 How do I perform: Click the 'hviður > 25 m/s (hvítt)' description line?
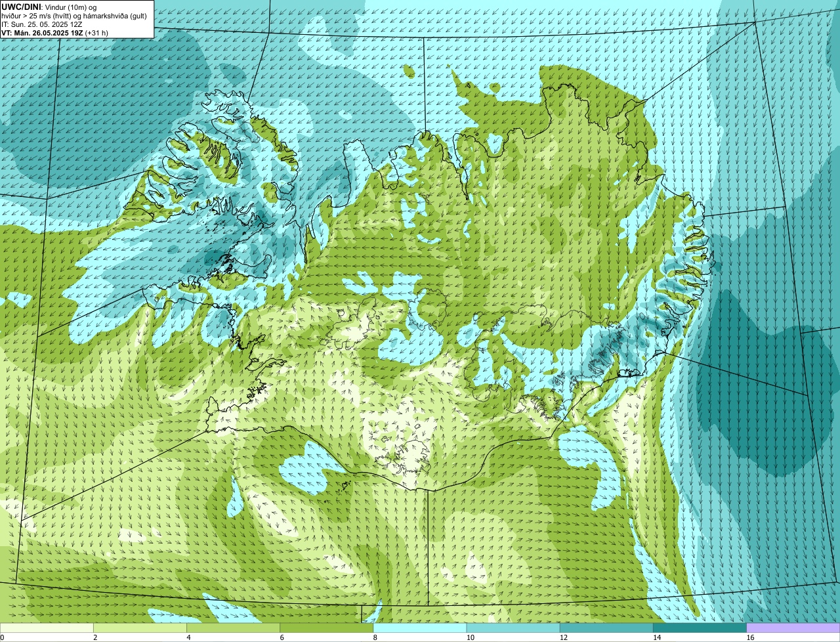pos(73,15)
